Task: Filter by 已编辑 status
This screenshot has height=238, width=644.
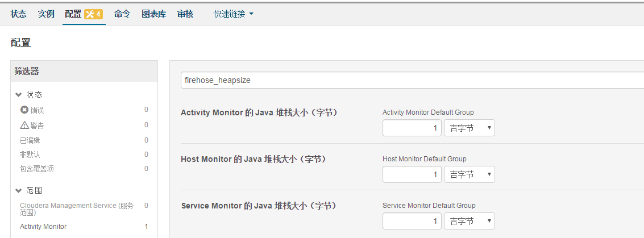Action: [x=30, y=140]
